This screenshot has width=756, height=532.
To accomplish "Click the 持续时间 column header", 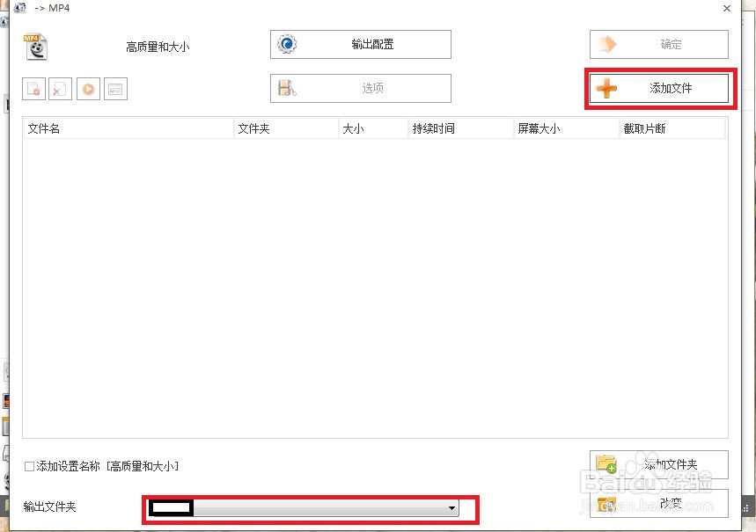I will pos(461,128).
